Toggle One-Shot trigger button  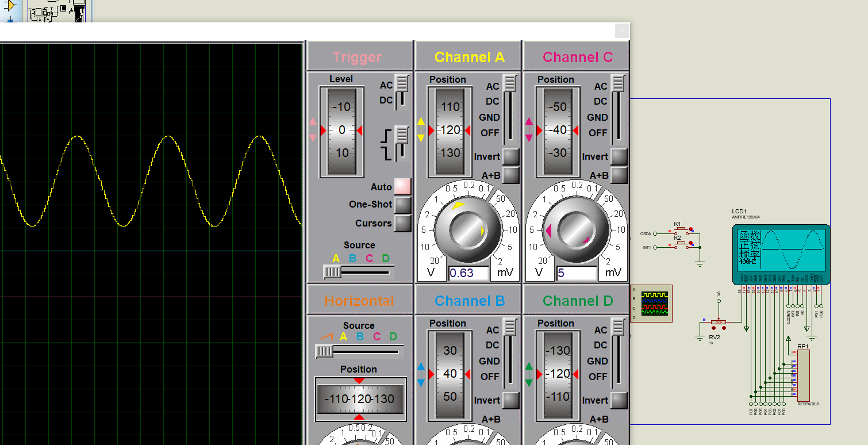click(x=402, y=205)
